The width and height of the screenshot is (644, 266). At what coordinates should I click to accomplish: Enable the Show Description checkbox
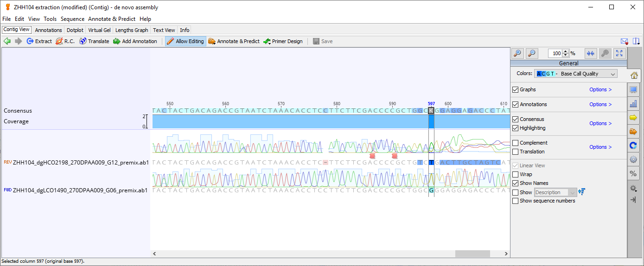(515, 192)
